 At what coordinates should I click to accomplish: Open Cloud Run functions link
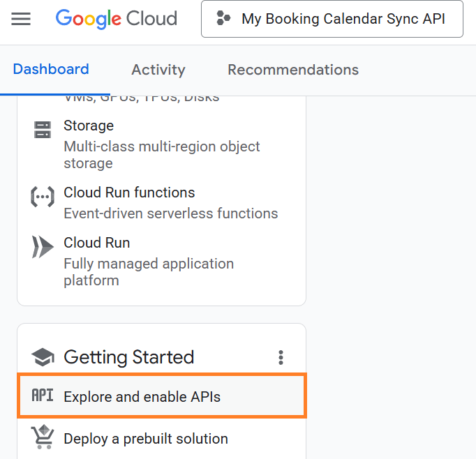click(129, 193)
